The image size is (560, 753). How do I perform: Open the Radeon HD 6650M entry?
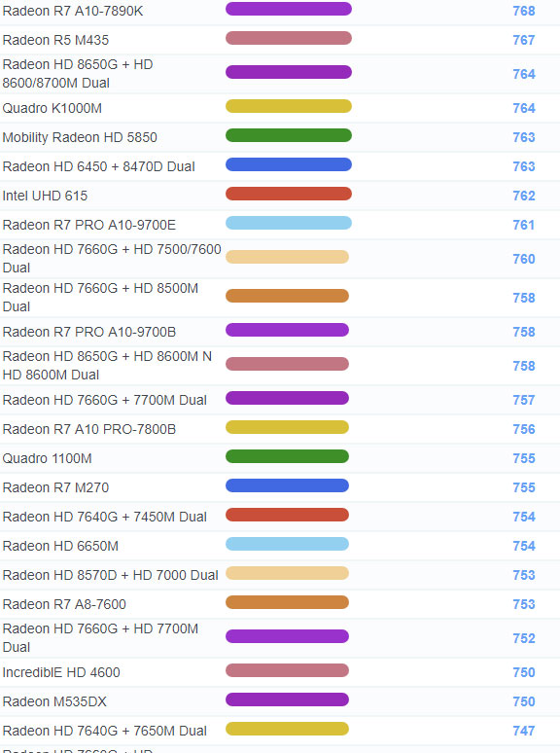(60, 546)
